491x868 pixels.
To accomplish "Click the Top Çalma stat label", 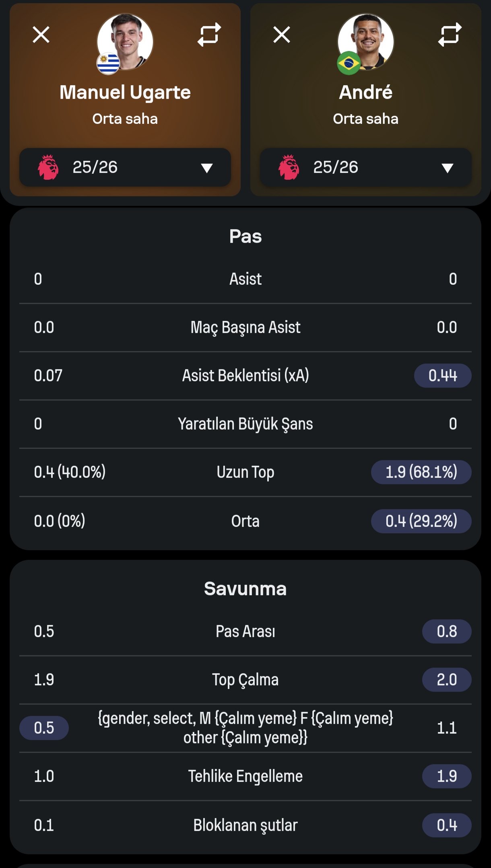I will tap(245, 680).
